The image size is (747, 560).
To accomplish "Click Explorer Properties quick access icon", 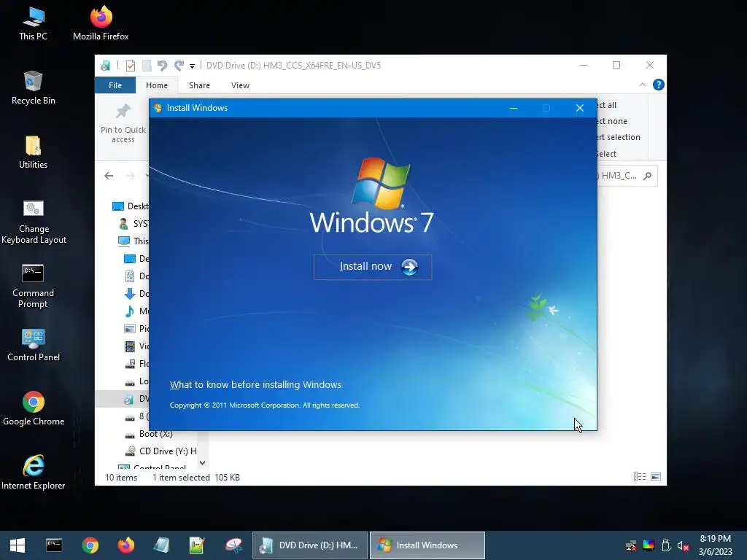I will click(130, 66).
